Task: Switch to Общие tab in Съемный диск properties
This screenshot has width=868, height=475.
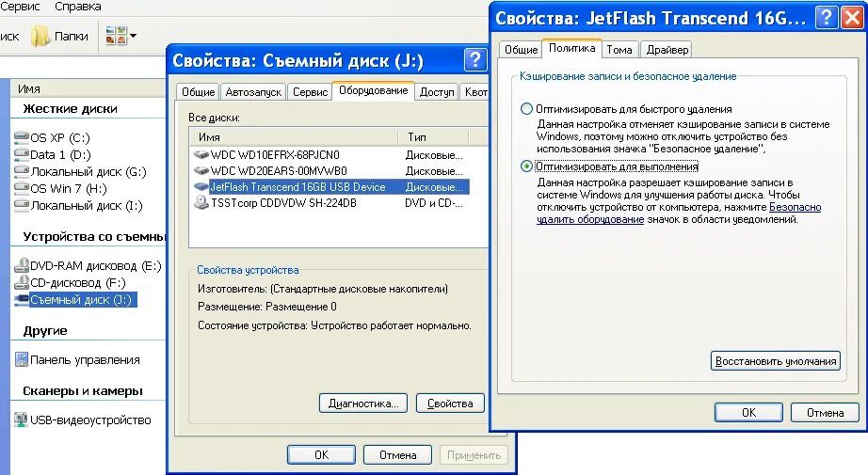Action: (x=199, y=92)
